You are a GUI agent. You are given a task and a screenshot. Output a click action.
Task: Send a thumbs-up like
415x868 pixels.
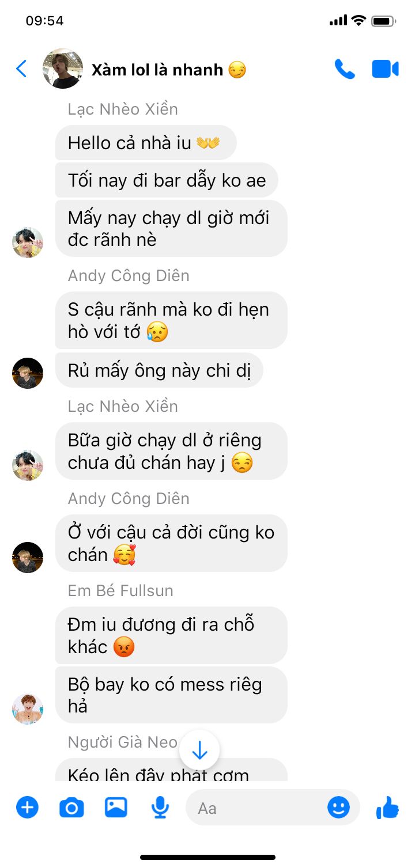[x=387, y=808]
